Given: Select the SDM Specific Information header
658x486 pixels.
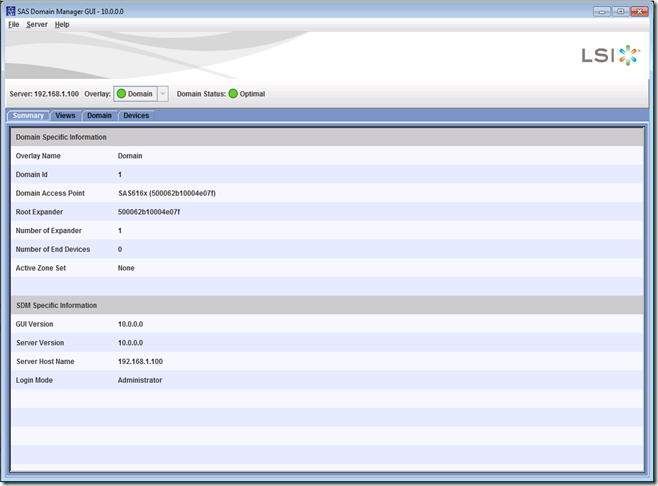Looking at the screenshot, I should click(327, 305).
